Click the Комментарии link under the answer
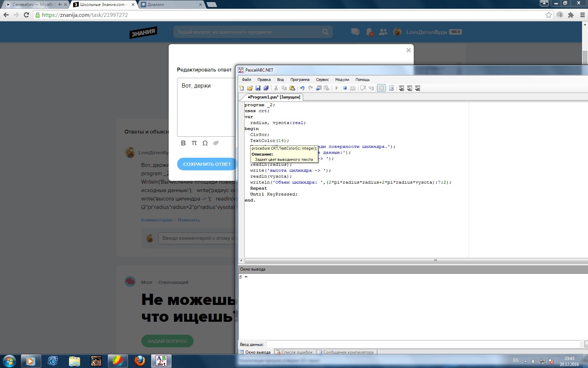 [x=157, y=220]
